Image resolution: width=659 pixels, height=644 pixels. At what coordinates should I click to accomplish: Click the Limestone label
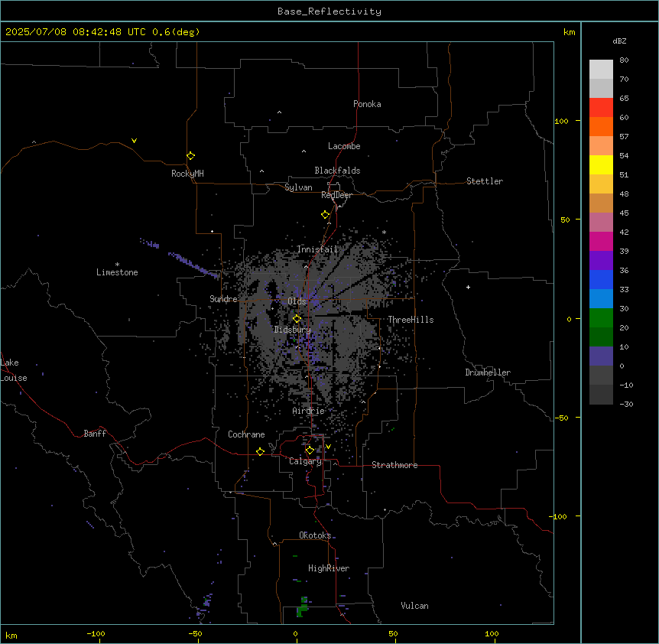pyautogui.click(x=117, y=272)
